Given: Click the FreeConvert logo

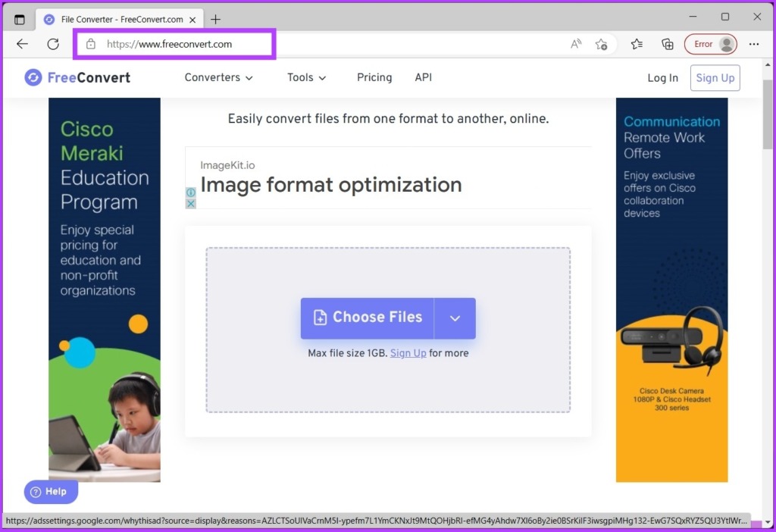Looking at the screenshot, I should (77, 77).
